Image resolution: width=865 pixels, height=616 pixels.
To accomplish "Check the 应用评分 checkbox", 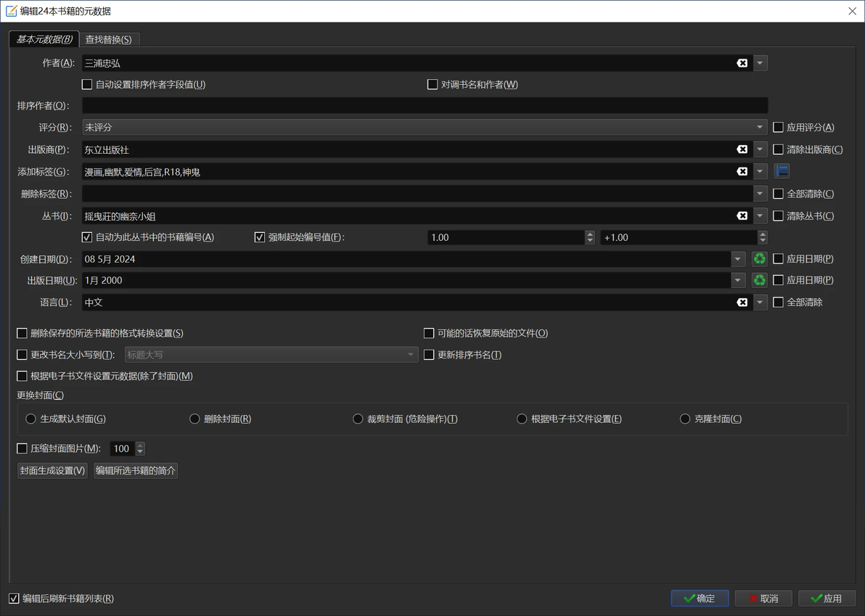I will point(778,128).
